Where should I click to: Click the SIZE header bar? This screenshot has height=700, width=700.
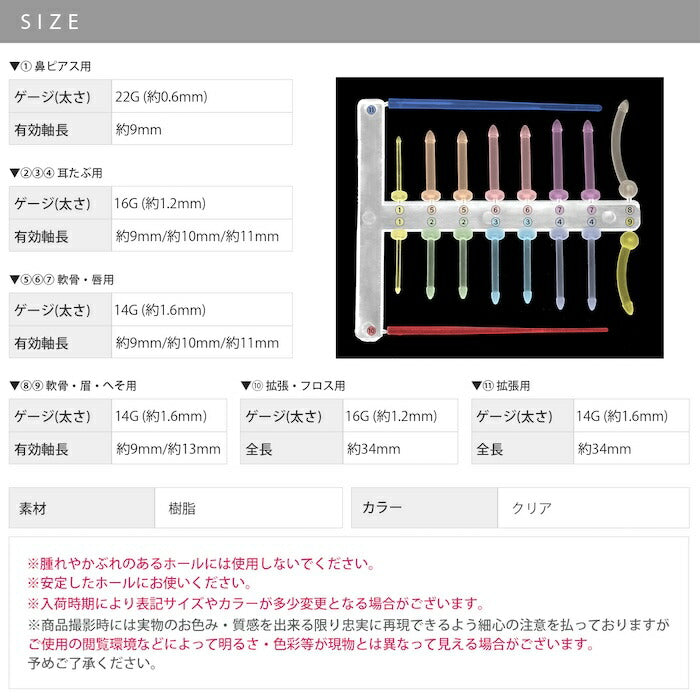(x=350, y=21)
